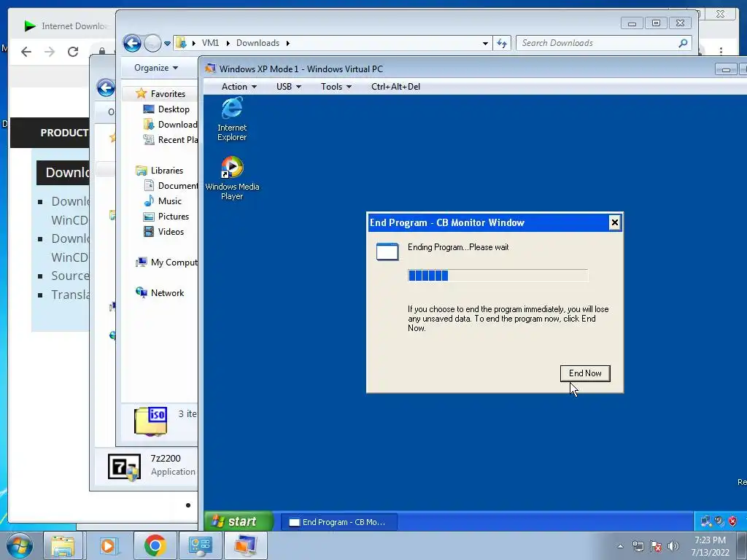Screen dimensions: 747x560
Task: Select End Program taskbar item in XP
Action: click(x=338, y=522)
